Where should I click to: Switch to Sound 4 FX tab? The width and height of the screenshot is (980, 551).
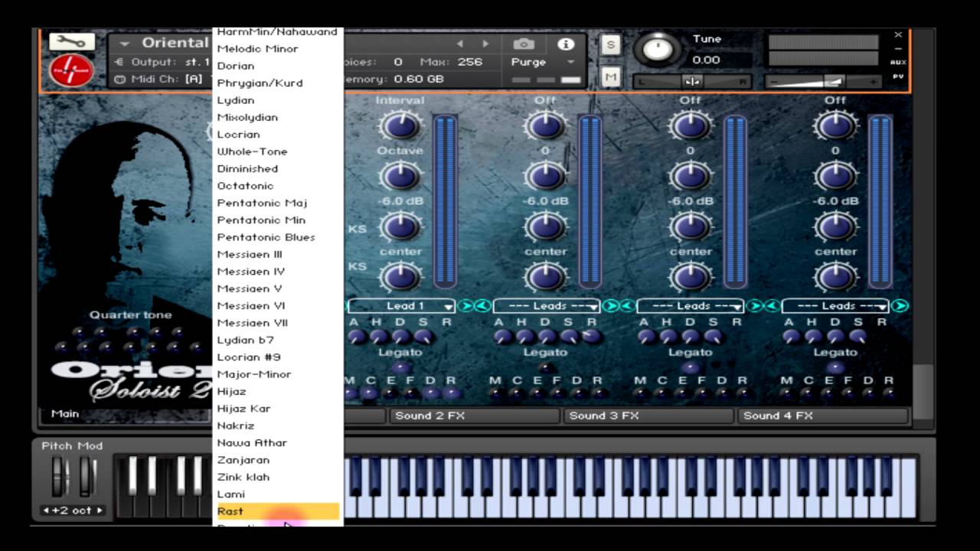pos(823,416)
